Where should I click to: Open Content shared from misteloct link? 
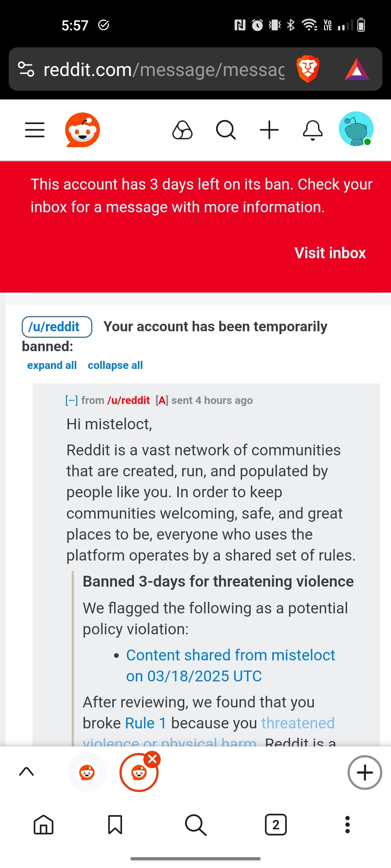231,665
